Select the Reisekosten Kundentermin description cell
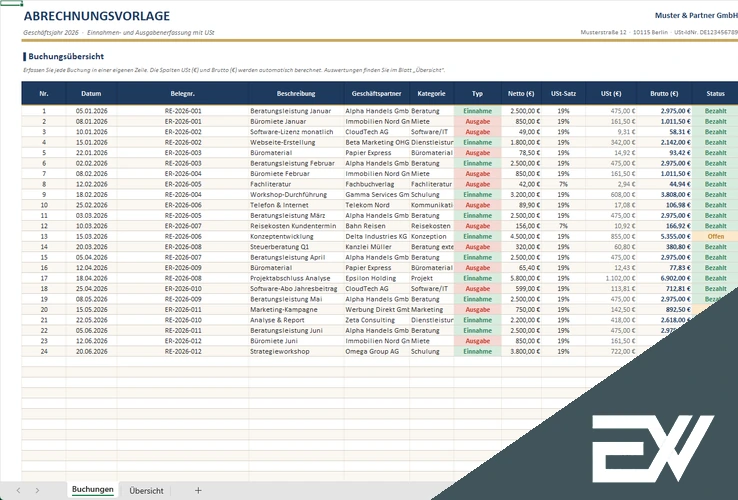Screen dimensions: 738x500 (x=296, y=226)
